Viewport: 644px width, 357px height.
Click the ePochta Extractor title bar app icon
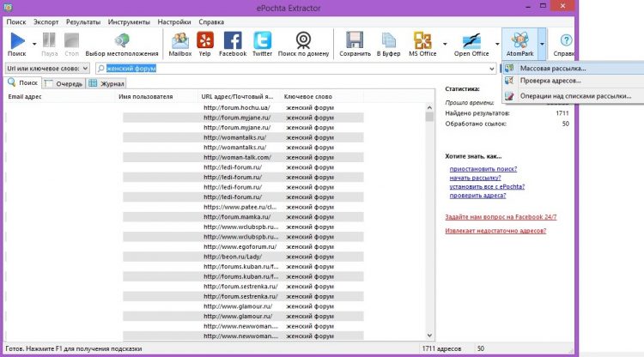[x=8, y=7]
